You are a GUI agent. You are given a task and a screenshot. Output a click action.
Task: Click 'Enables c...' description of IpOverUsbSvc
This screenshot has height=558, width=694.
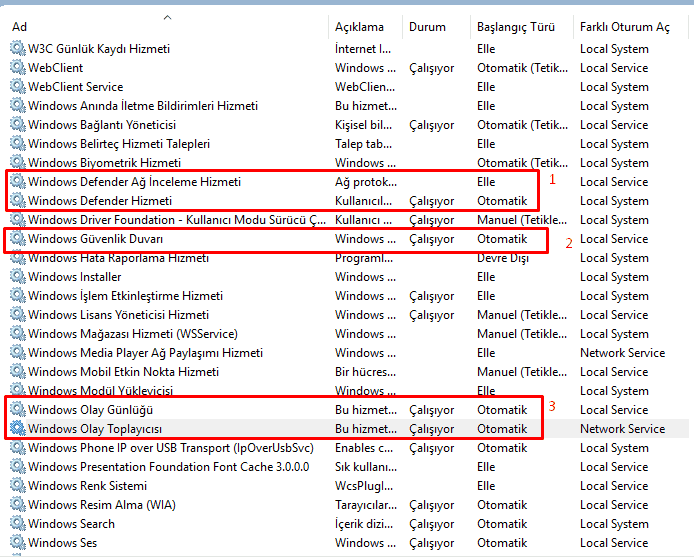[x=364, y=448]
